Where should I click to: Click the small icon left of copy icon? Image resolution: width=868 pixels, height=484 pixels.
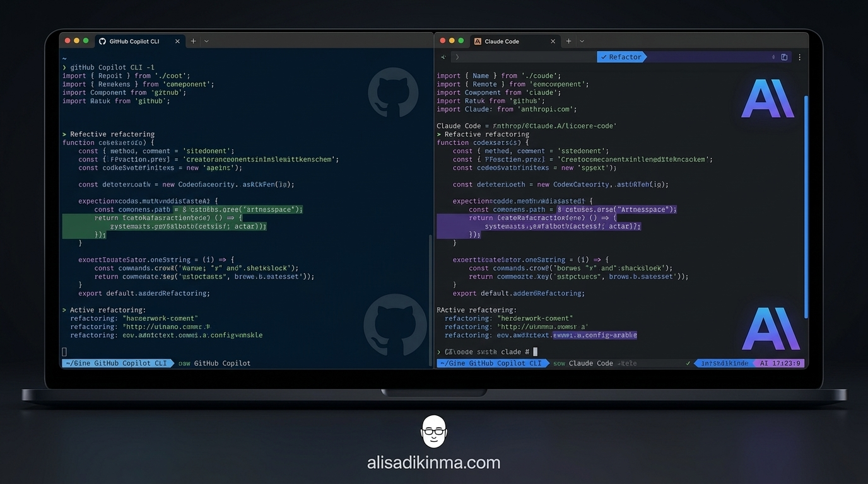click(773, 57)
